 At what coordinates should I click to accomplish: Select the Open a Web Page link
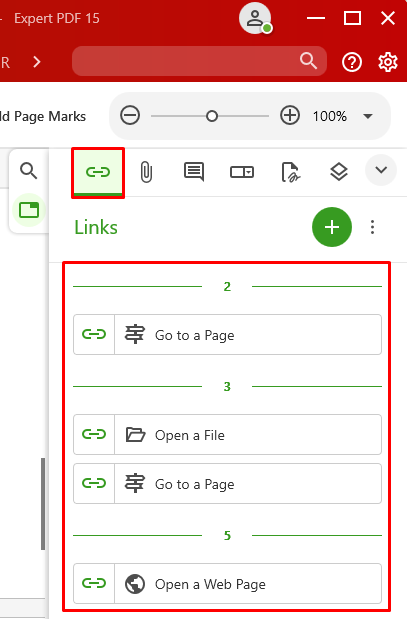tap(227, 583)
